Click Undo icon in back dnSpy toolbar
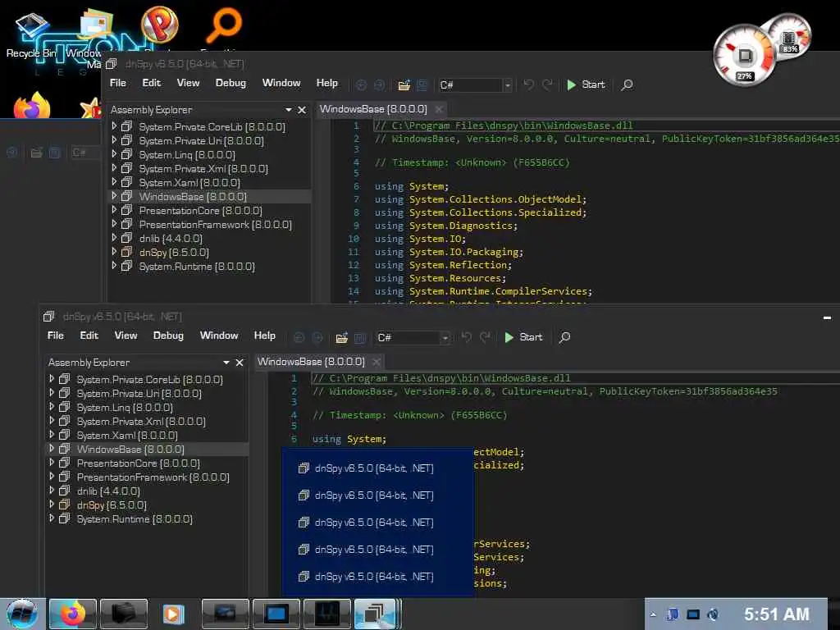 pos(529,84)
